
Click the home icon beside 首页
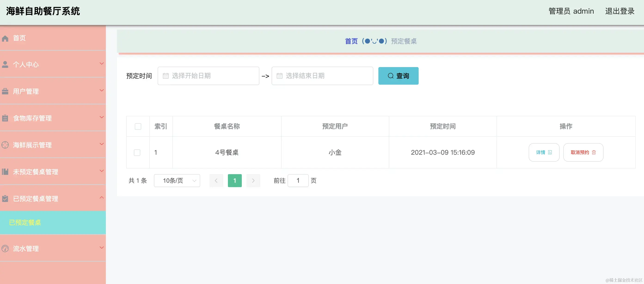click(5, 38)
